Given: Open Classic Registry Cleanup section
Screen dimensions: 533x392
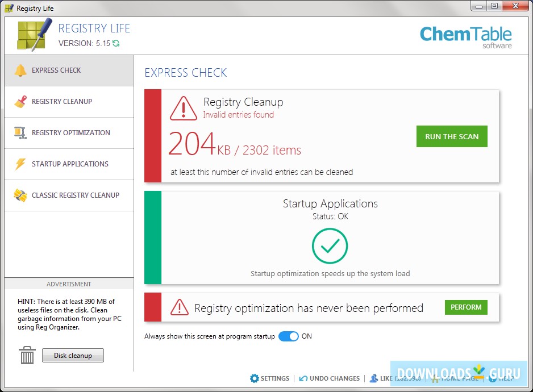Looking at the screenshot, I should pos(69,195).
